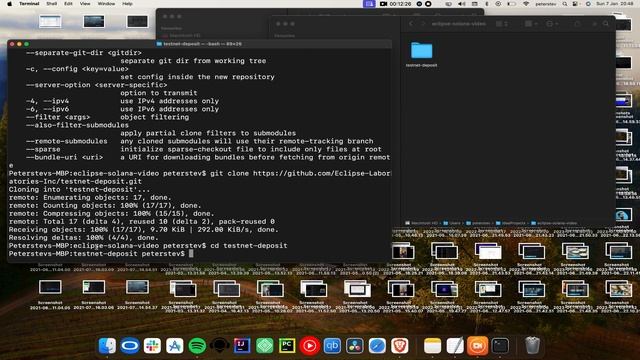The image size is (640, 360).
Task: Click the '--separate-git-dir <gitdir>' line
Action: [x=84, y=53]
